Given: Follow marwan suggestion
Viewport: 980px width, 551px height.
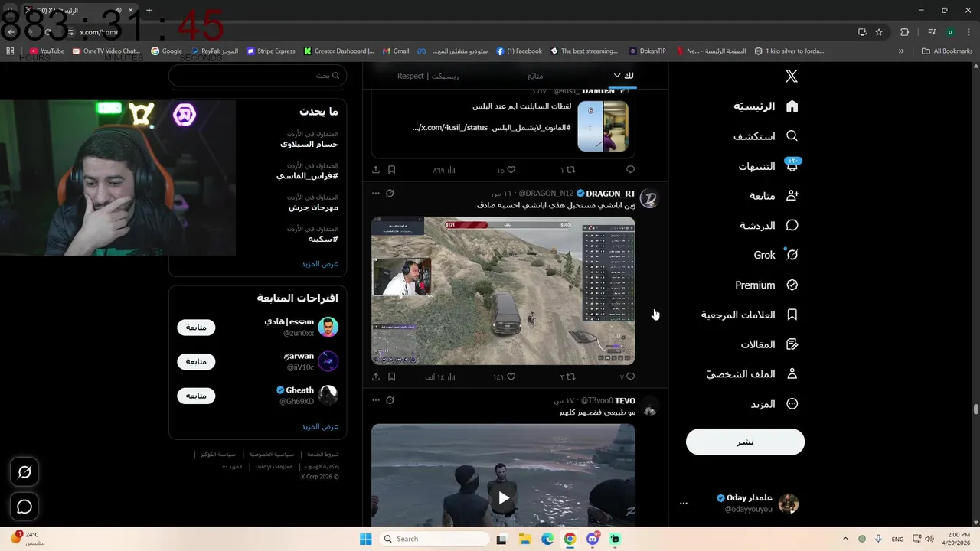Looking at the screenshot, I should (x=196, y=361).
